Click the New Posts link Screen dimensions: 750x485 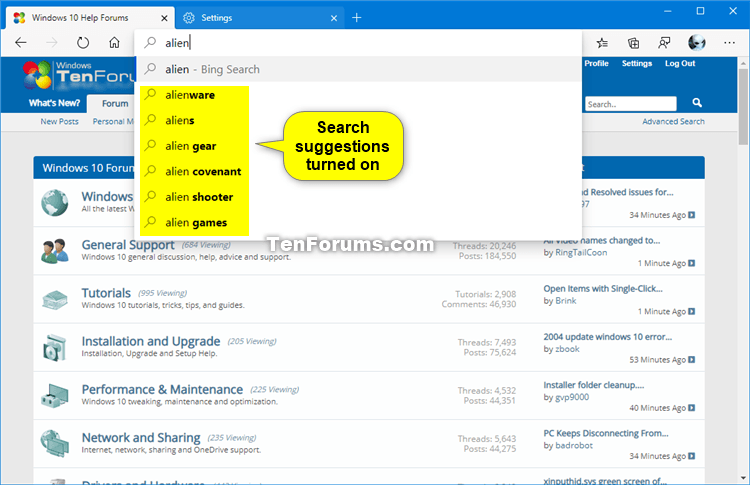coord(59,121)
